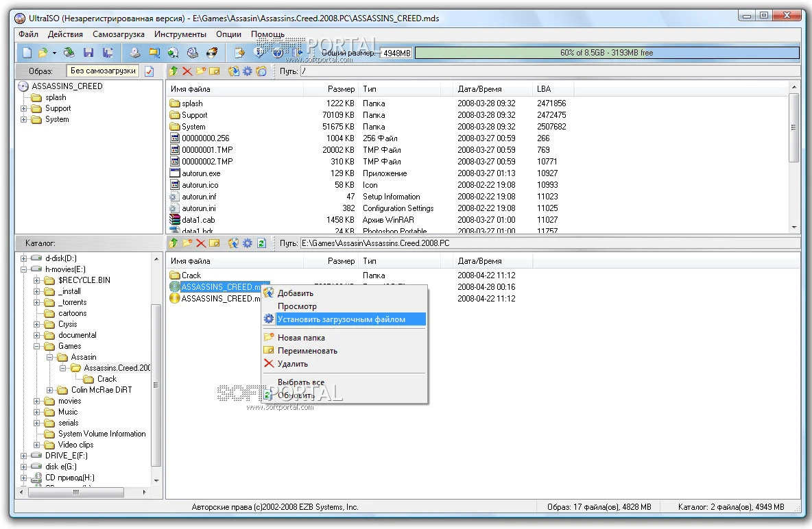Expand the Support folder in image tree

pyautogui.click(x=25, y=108)
